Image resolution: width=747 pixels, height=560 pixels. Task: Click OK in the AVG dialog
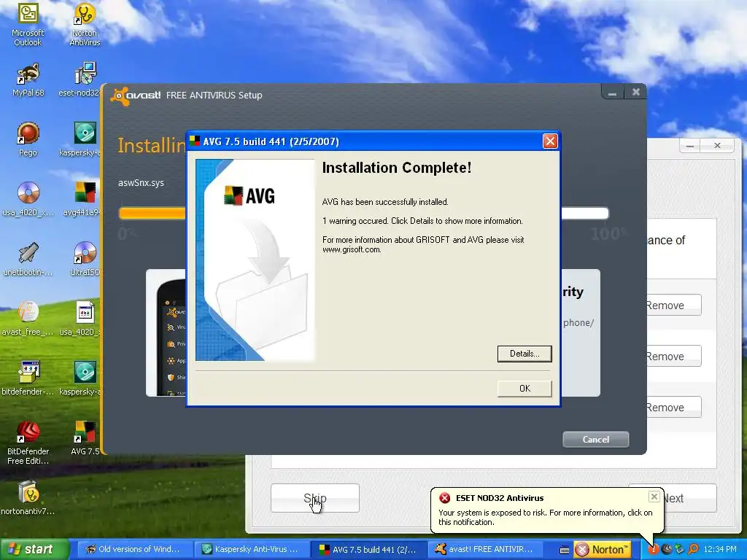pos(525,389)
